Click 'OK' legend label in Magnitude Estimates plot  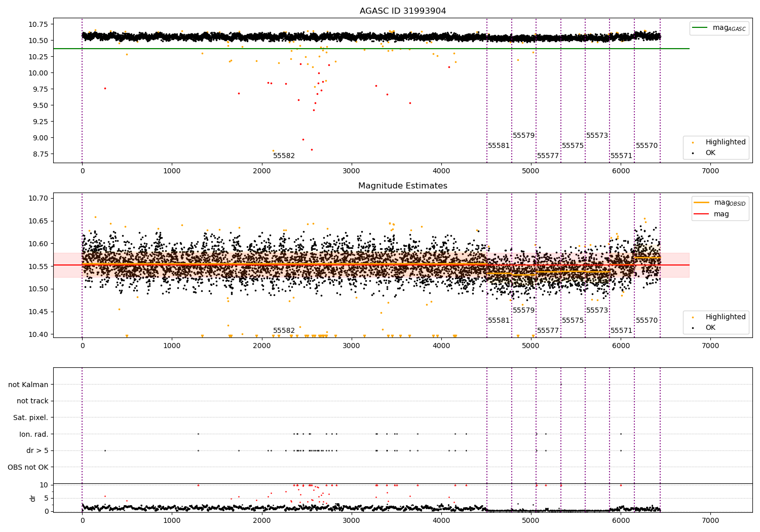(710, 327)
